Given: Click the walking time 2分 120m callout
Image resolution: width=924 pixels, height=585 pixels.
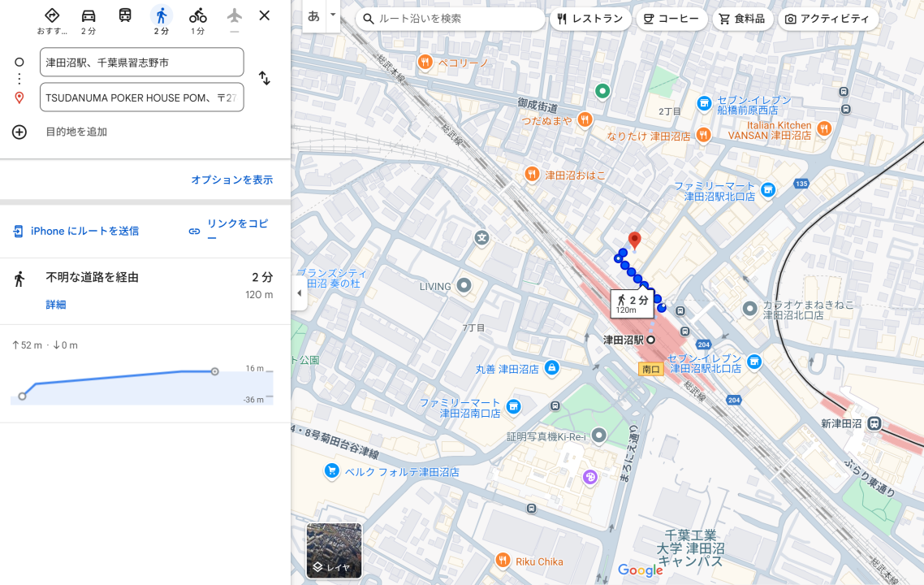Looking at the screenshot, I should coord(633,304).
